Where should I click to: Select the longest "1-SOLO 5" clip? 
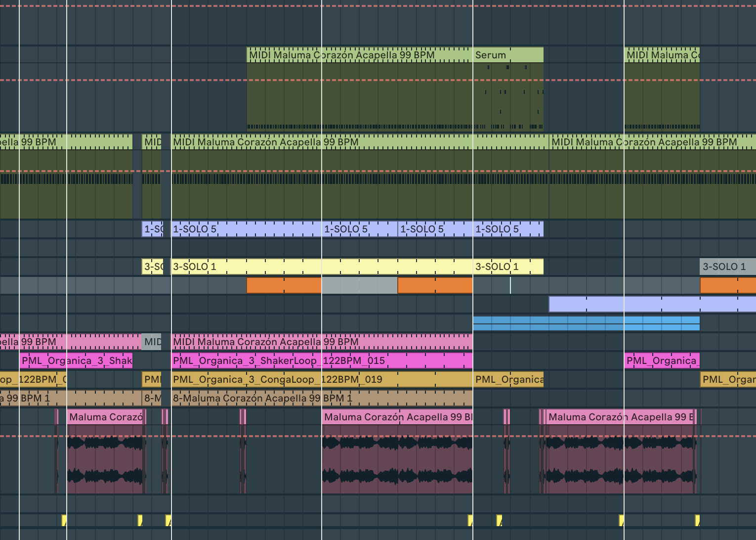(x=246, y=229)
